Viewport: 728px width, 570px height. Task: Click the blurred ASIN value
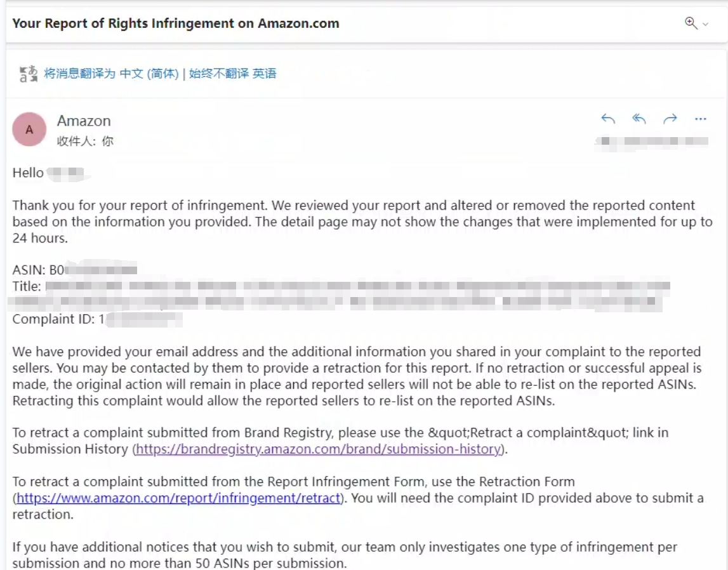(x=93, y=270)
